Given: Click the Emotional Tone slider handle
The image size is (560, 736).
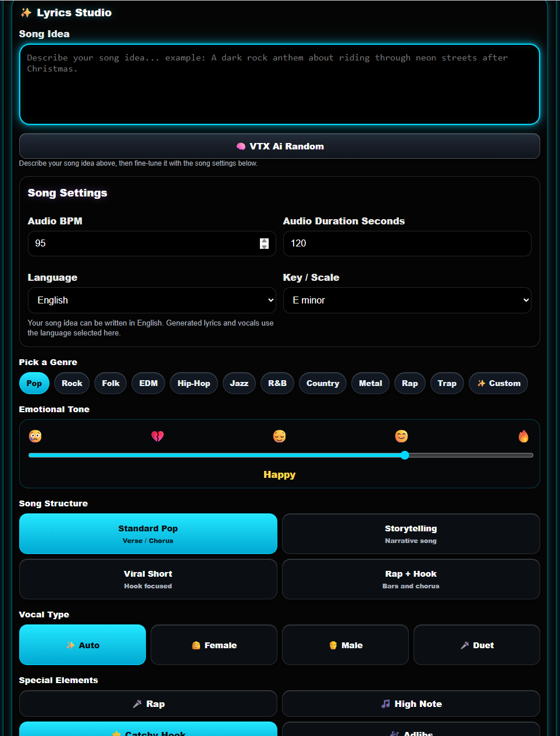Looking at the screenshot, I should [x=405, y=455].
